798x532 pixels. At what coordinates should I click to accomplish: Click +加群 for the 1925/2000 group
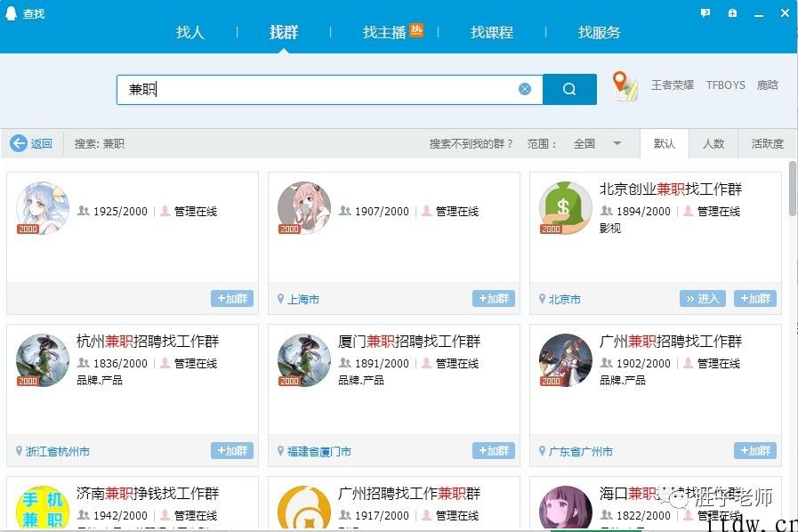point(232,298)
